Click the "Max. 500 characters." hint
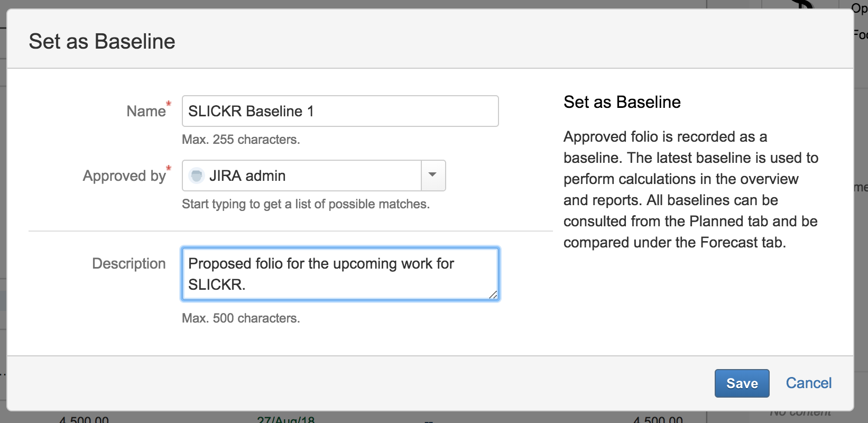The height and width of the screenshot is (423, 868). coord(241,318)
